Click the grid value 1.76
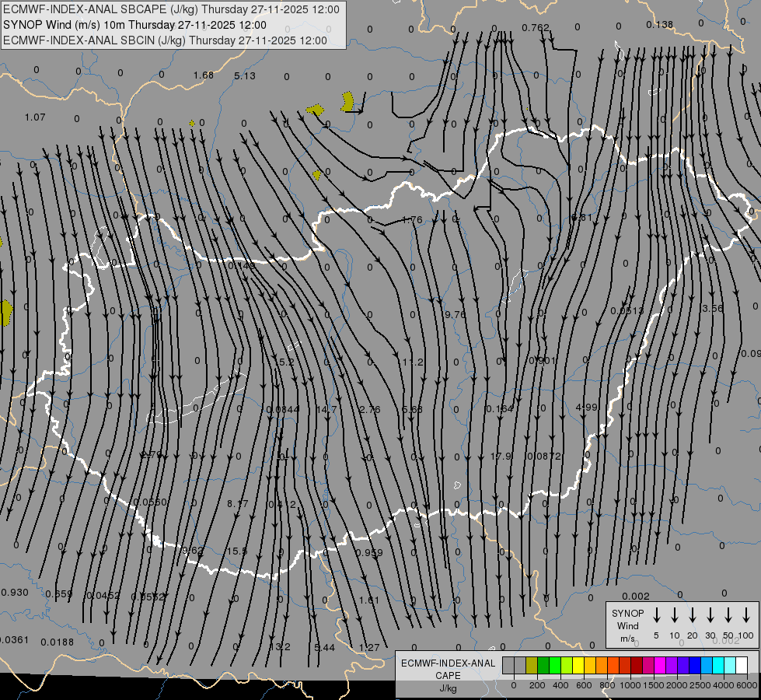Image resolution: width=761 pixels, height=700 pixels. [412, 219]
